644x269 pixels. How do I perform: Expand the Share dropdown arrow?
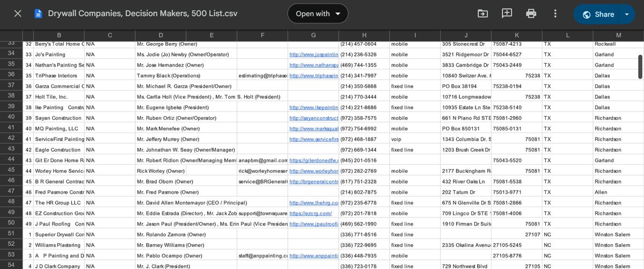click(627, 14)
